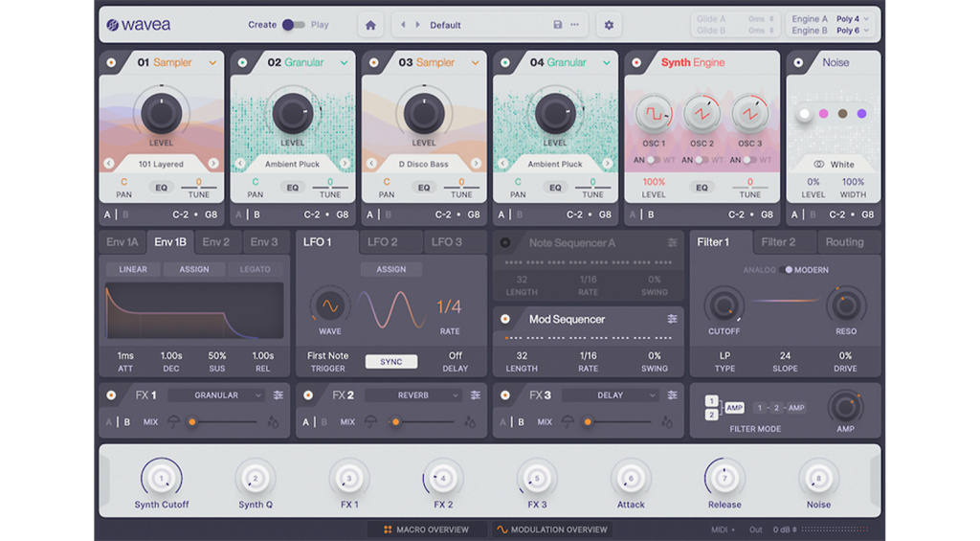Screen dimensions: 980x541
Task: Open Engine B Poly 6 dropdown
Action: pos(853,30)
